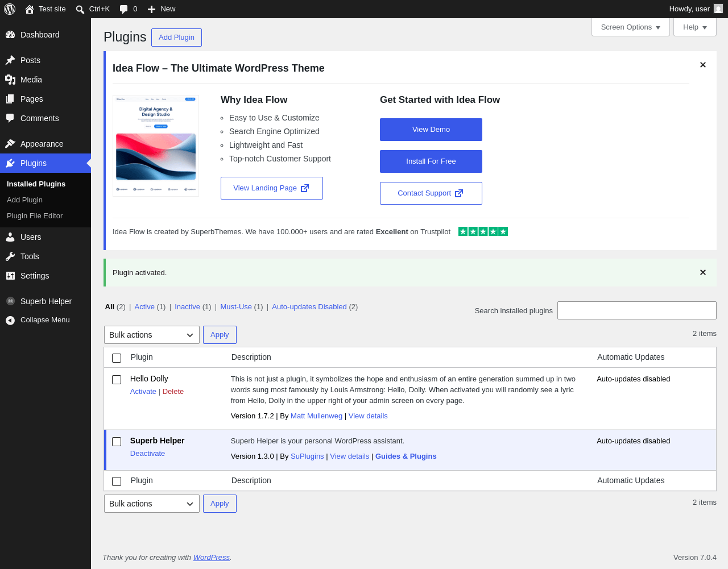728x569 pixels.
Task: Open the bottom Bulk actions dropdown
Action: [x=152, y=504]
